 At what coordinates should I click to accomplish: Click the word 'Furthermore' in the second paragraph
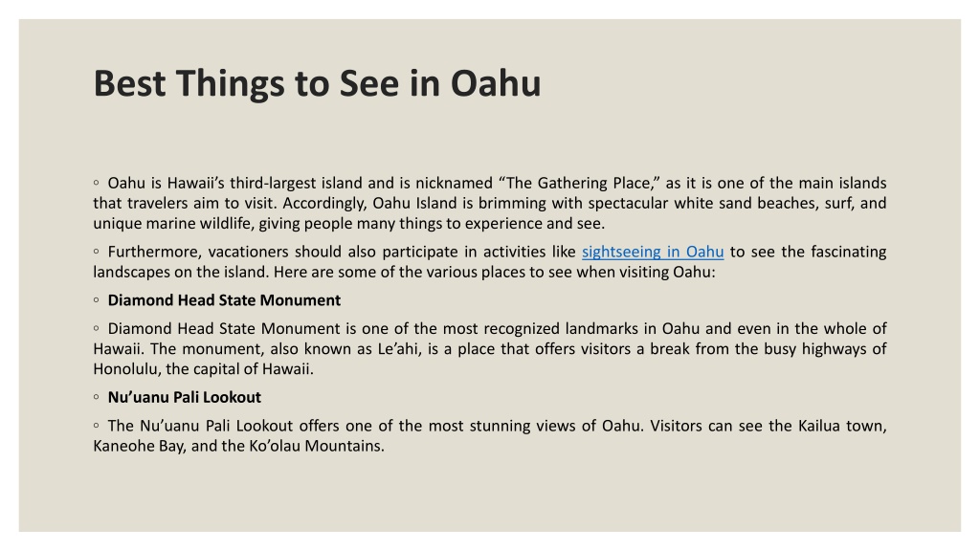[x=154, y=252]
